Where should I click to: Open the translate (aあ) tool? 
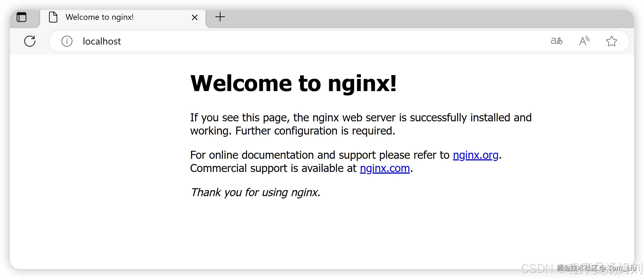[557, 41]
